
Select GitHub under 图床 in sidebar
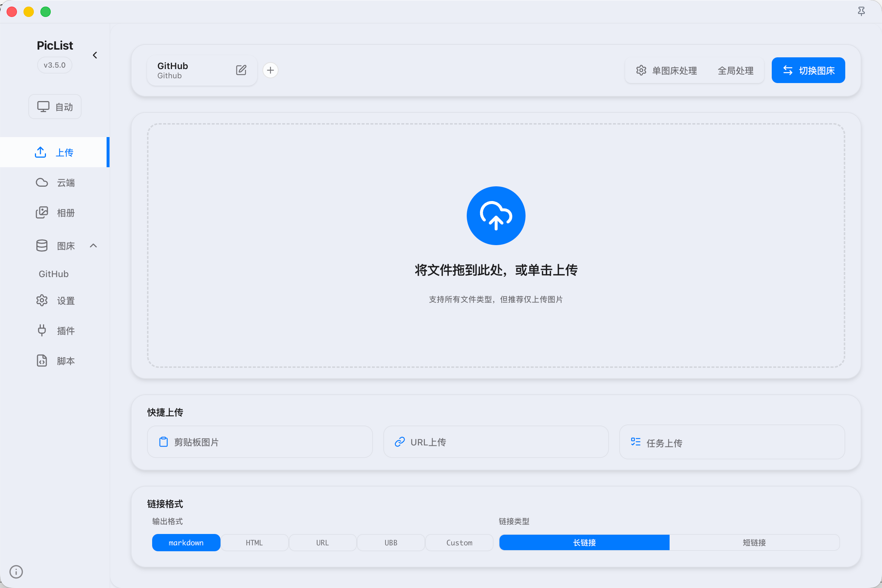pyautogui.click(x=54, y=274)
